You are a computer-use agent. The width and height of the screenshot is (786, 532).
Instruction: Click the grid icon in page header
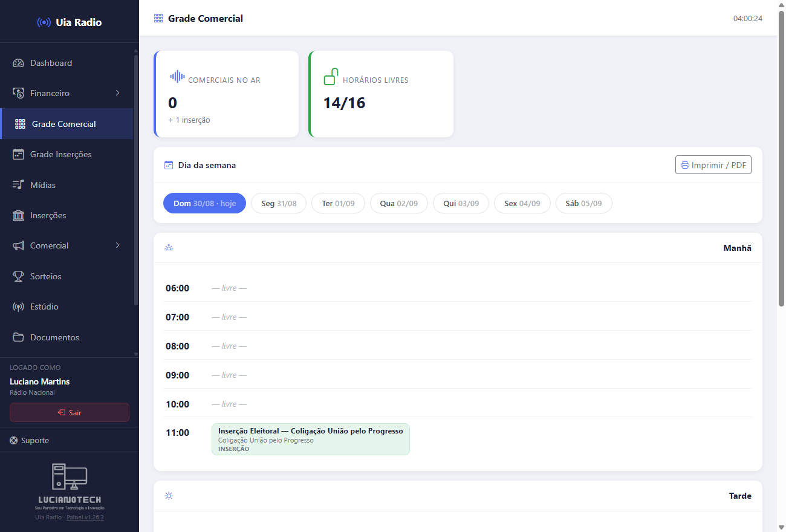click(x=158, y=18)
